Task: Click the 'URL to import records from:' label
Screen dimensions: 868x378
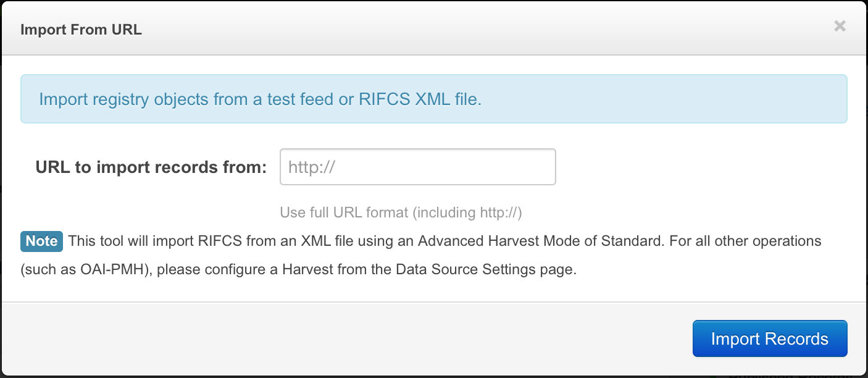Action: click(x=151, y=167)
